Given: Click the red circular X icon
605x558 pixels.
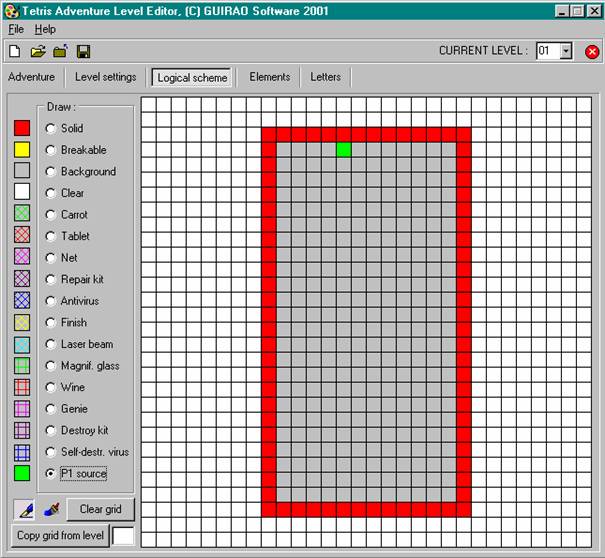Looking at the screenshot, I should coord(592,52).
